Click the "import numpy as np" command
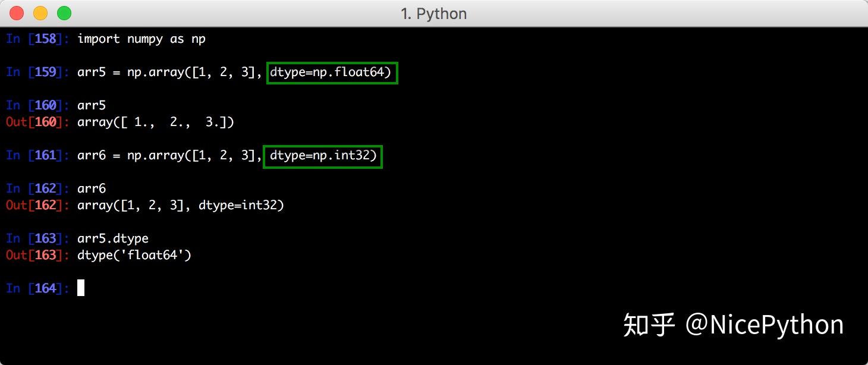Screen dimensions: 868x365 (x=141, y=39)
